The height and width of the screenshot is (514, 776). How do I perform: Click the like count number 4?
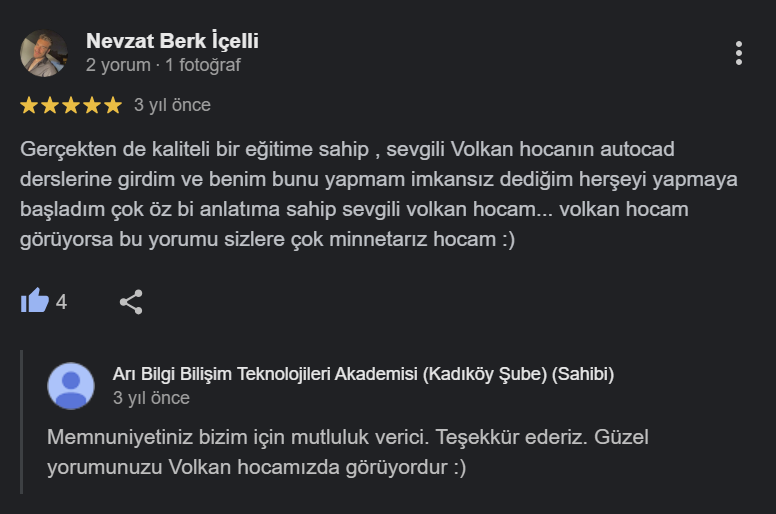click(61, 301)
